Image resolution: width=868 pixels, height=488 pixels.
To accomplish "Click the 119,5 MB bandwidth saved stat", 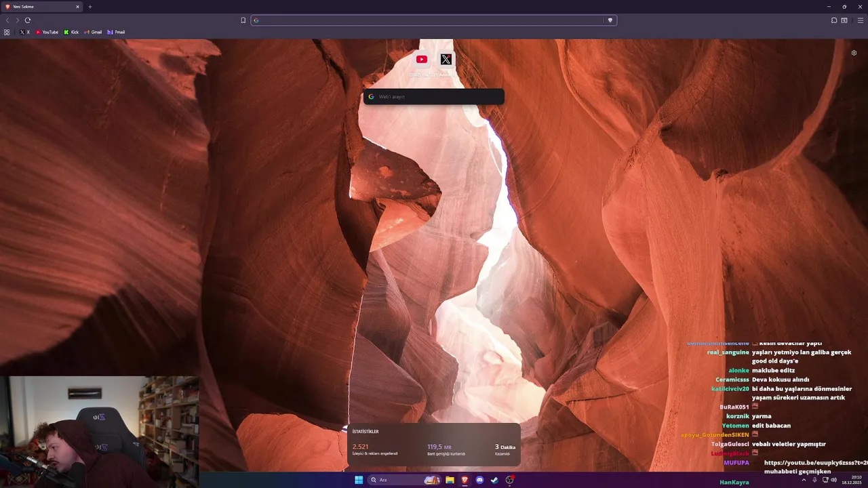I will click(x=446, y=449).
